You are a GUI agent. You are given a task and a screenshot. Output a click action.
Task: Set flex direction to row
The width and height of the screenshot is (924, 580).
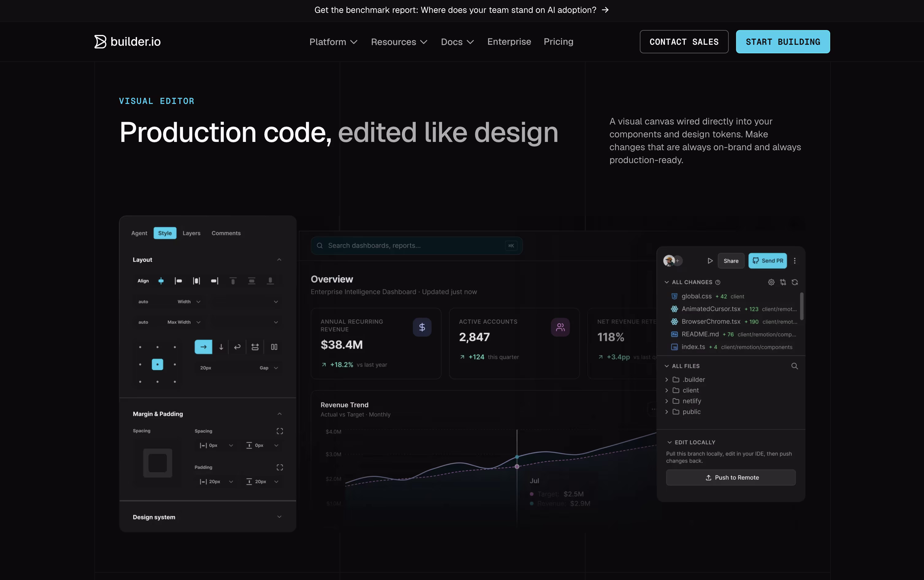point(203,347)
